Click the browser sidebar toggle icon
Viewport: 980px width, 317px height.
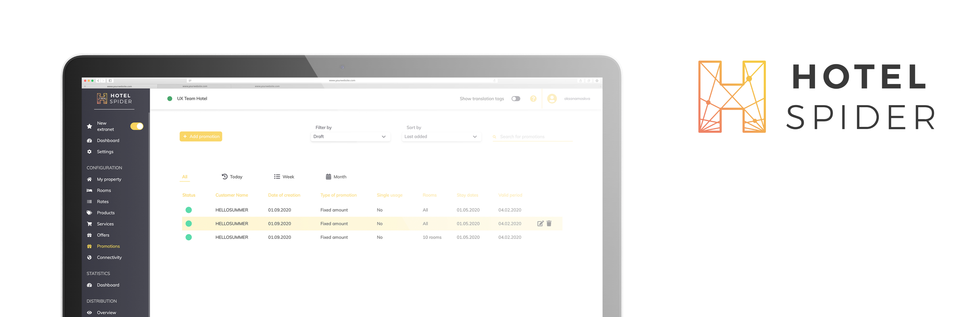(110, 81)
